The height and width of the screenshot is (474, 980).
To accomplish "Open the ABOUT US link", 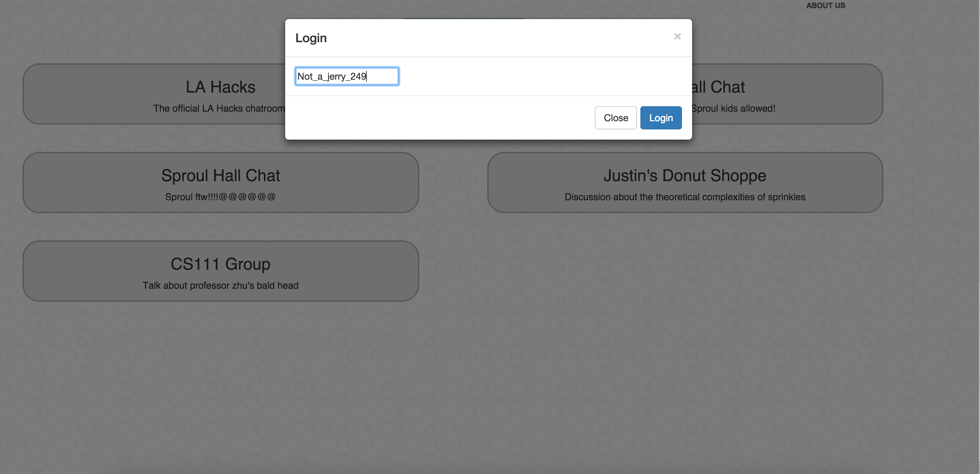I will (825, 6).
